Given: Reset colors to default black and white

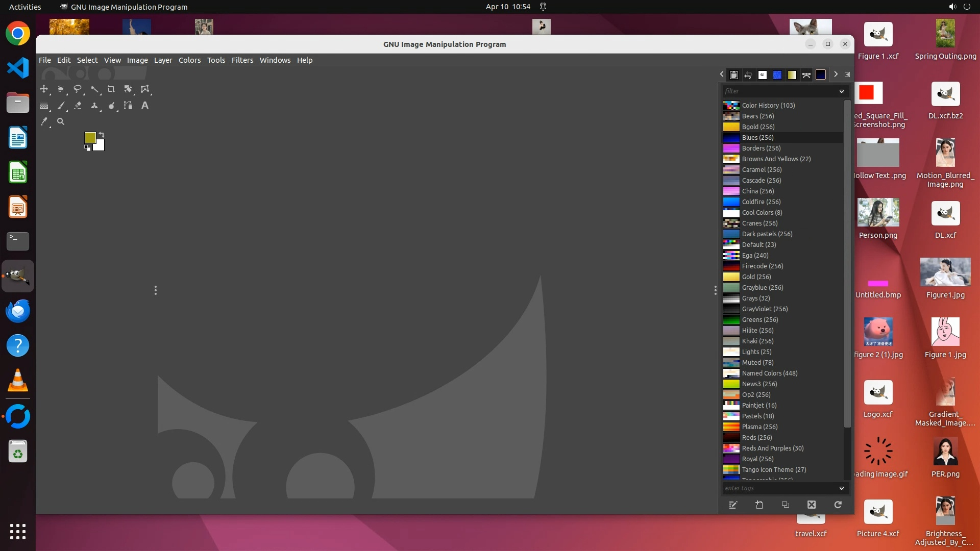Looking at the screenshot, I should click(x=87, y=148).
